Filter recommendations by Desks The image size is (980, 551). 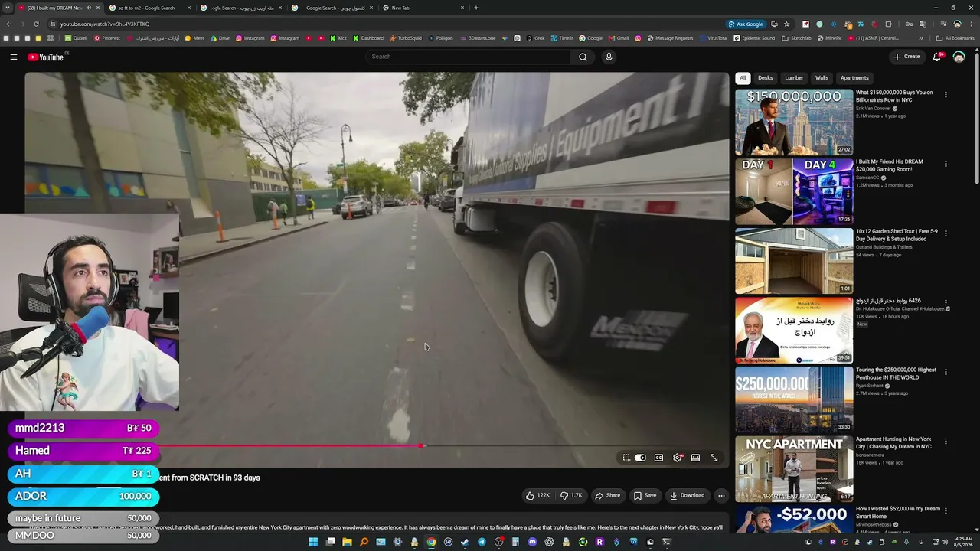pyautogui.click(x=766, y=78)
